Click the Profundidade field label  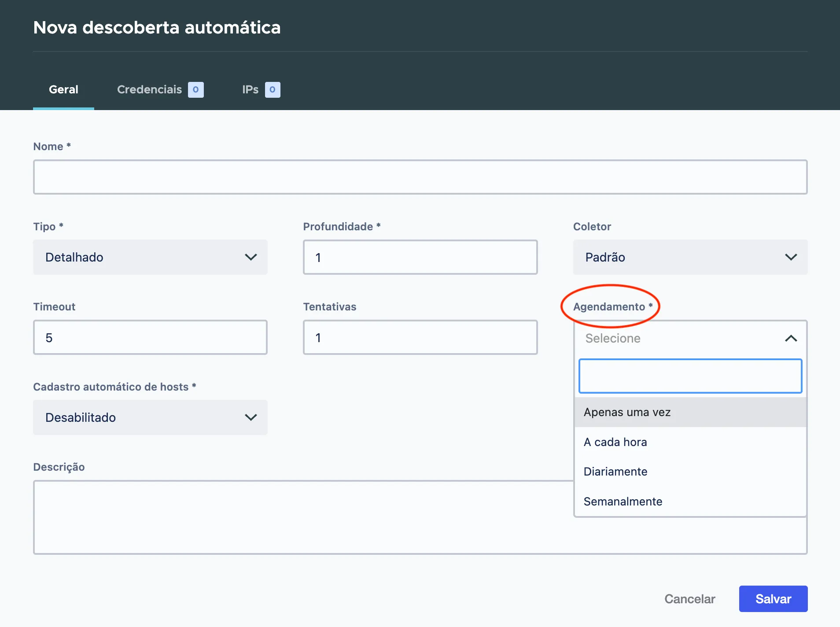click(342, 226)
